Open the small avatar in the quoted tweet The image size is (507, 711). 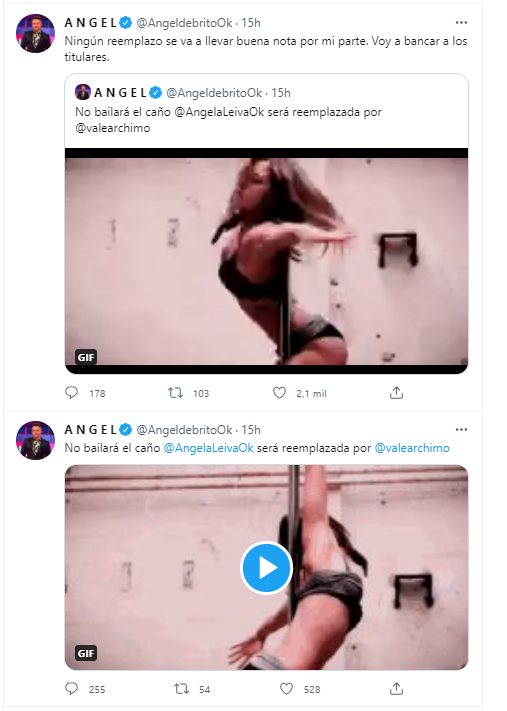83,93
